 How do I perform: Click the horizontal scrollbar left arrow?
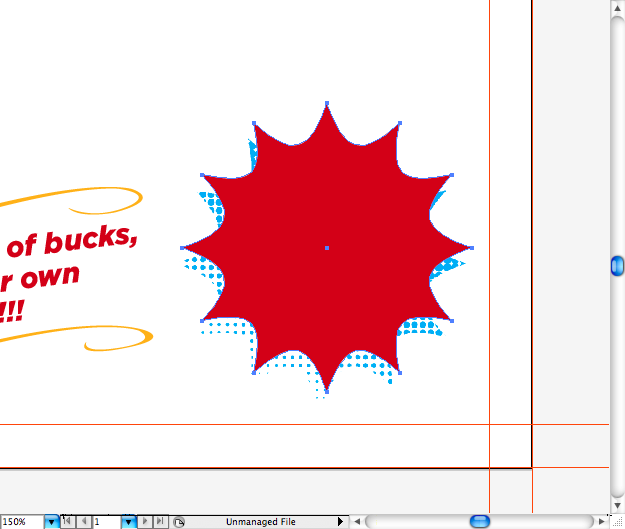(357, 521)
